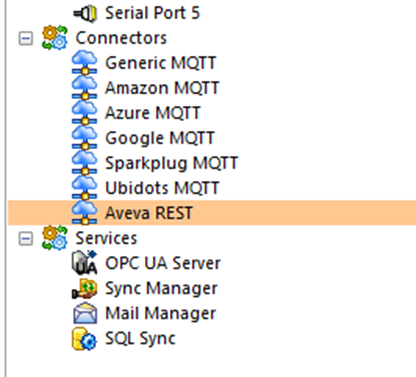Click the Amazon MQTT cloud icon
This screenshot has height=377, width=416.
coord(85,88)
